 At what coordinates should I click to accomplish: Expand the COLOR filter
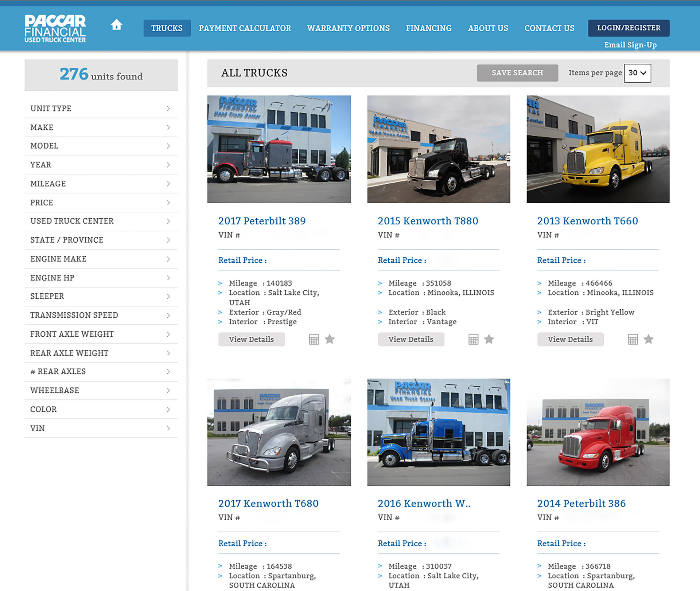[x=101, y=409]
